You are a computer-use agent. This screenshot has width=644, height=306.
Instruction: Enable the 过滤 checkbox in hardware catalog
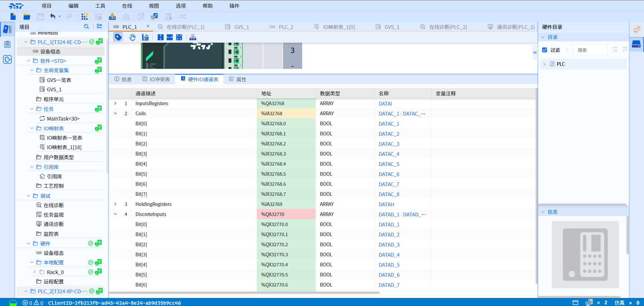click(545, 50)
